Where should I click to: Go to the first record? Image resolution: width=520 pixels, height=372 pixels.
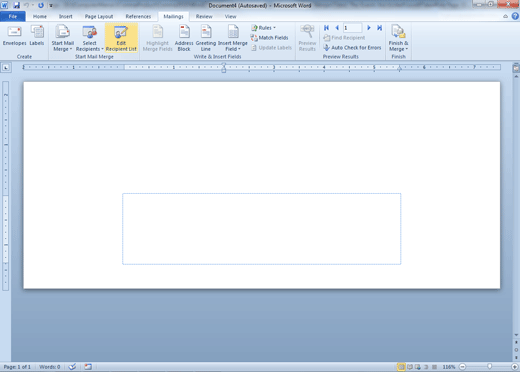pos(326,28)
